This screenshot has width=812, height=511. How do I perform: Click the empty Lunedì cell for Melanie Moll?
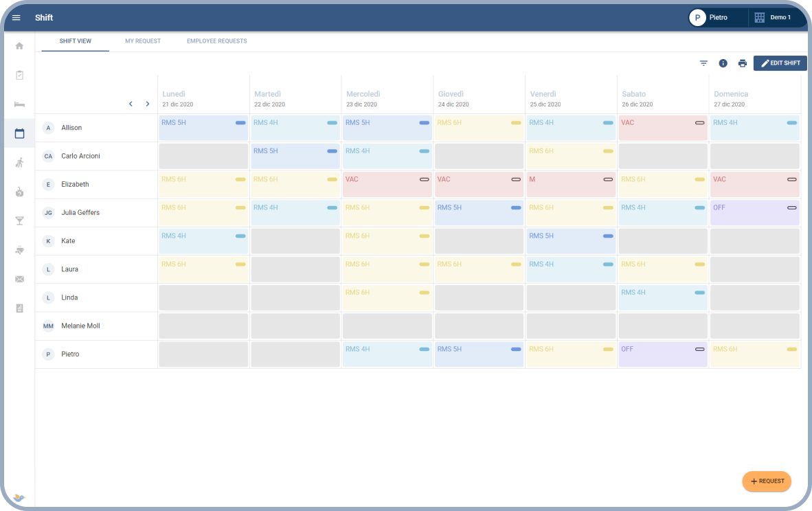point(203,326)
